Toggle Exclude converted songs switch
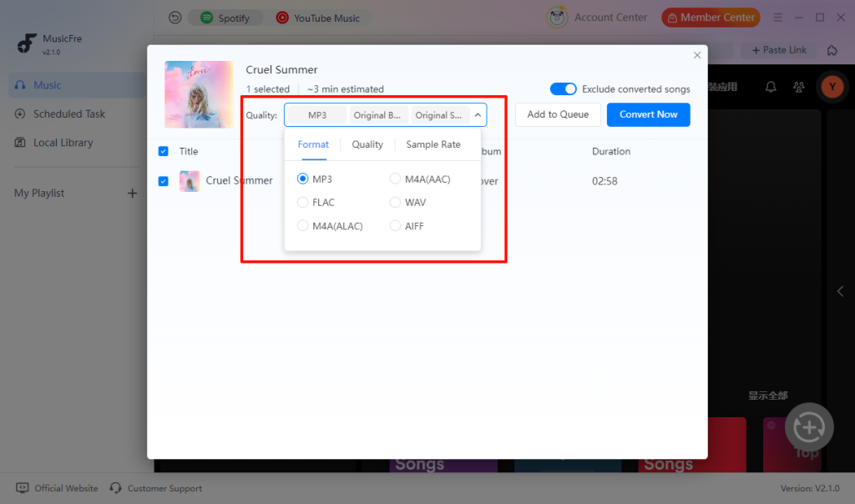This screenshot has width=855, height=504. tap(563, 88)
